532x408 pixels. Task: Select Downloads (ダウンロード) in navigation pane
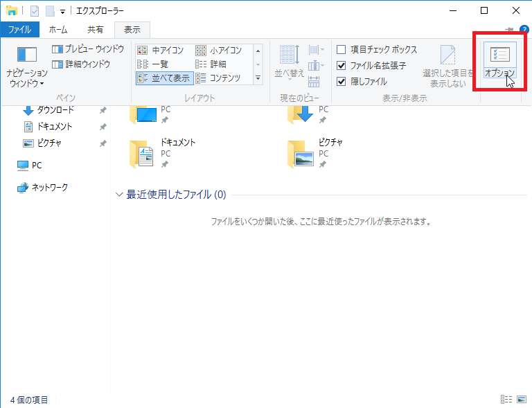(48, 110)
